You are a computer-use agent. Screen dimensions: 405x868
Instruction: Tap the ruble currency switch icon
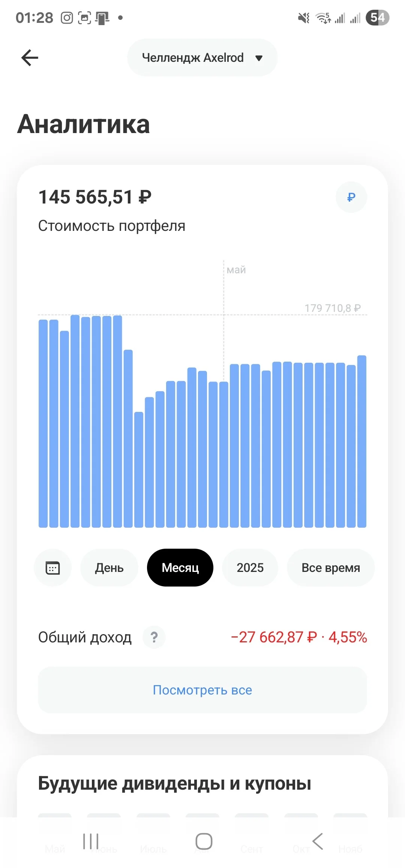[x=351, y=197]
